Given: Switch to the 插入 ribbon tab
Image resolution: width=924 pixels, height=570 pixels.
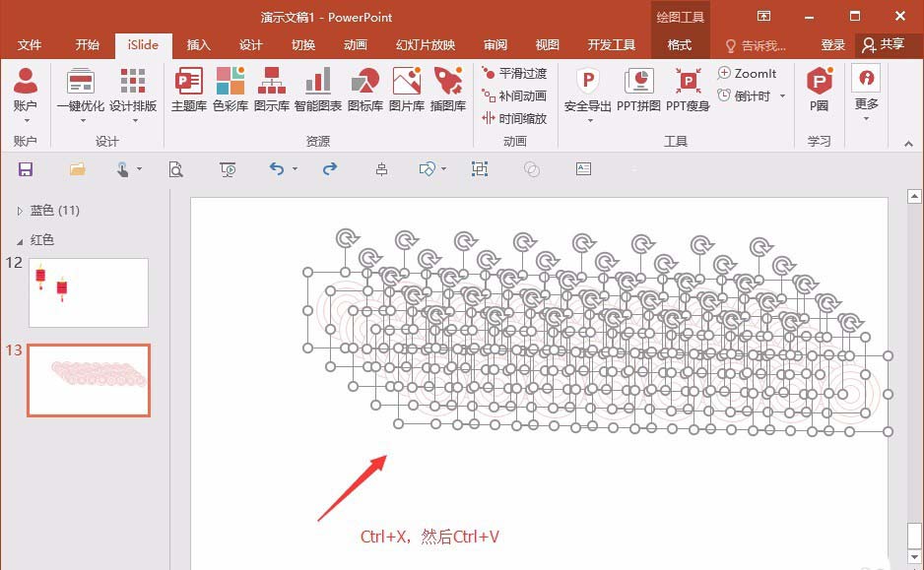Looking at the screenshot, I should click(x=197, y=44).
